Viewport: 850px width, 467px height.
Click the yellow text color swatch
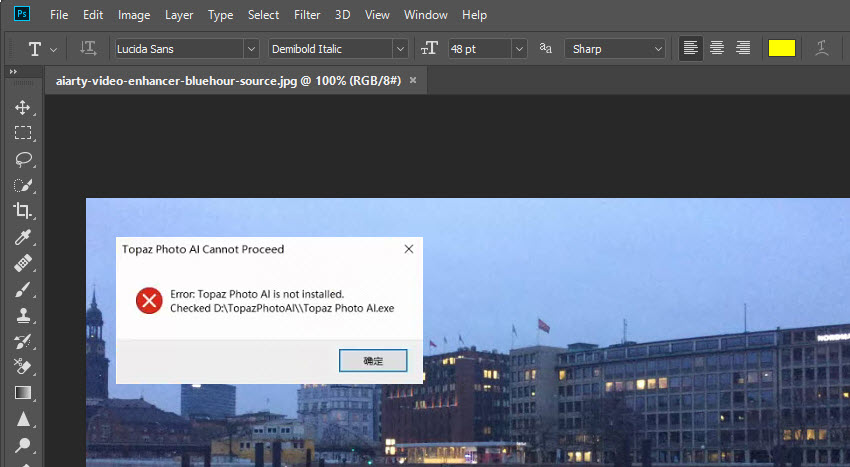(x=782, y=48)
